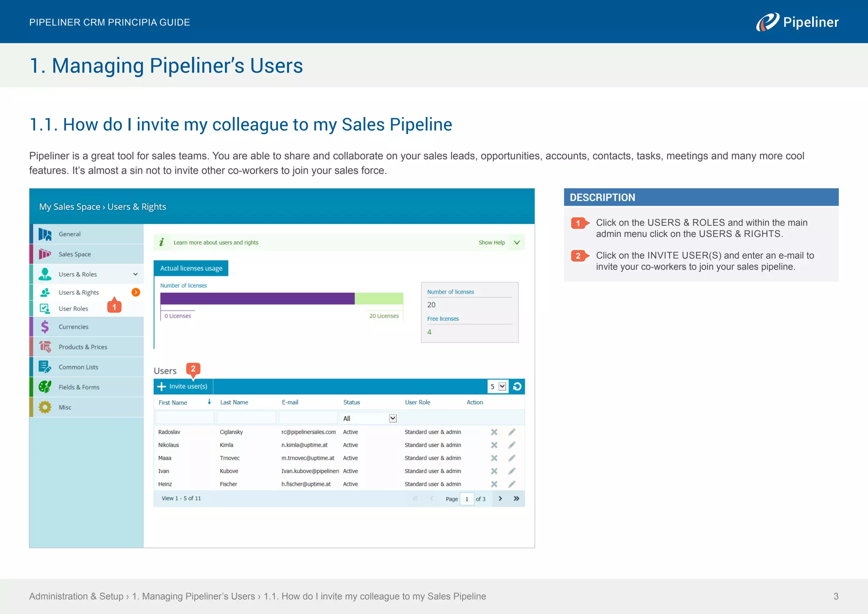Click Show Help link
Viewport: 868px width, 614px height.
(492, 243)
